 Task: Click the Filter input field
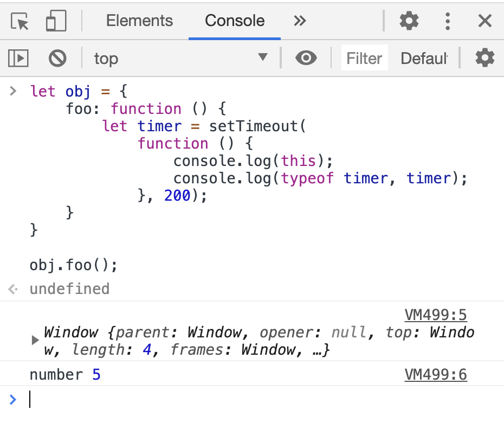(x=364, y=58)
